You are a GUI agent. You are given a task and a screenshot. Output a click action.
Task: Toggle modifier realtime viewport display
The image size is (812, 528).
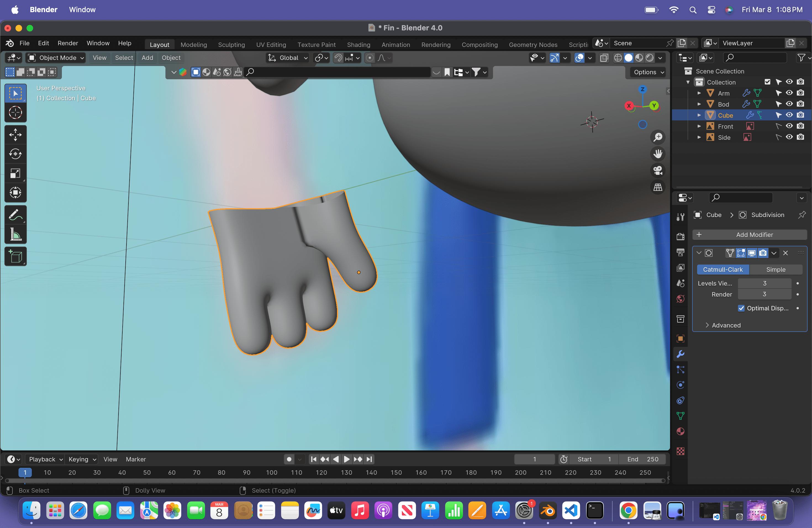pos(752,253)
